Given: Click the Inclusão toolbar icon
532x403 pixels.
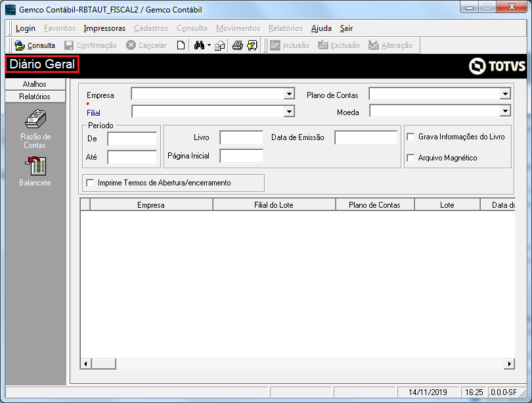Looking at the screenshot, I should point(275,45).
